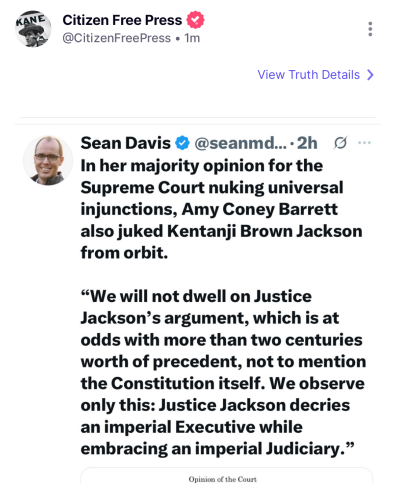Click the 1m post timestamp
The image size is (396, 500).
[x=192, y=38]
